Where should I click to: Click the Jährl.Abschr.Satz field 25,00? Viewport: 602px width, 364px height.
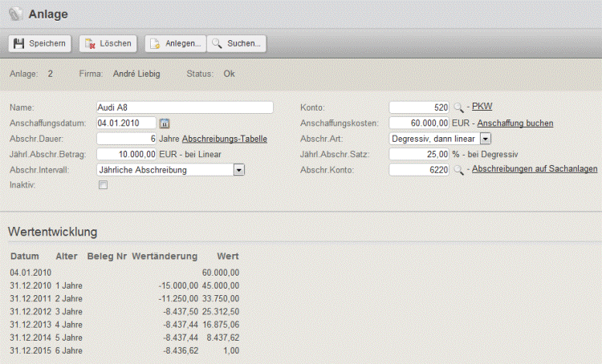419,154
